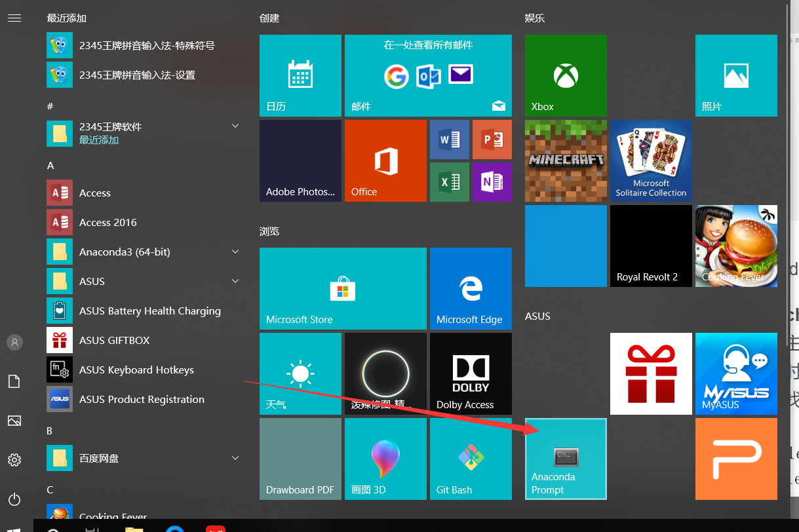This screenshot has width=799, height=532.
Task: Open the 泼辣修图 tile
Action: click(385, 373)
